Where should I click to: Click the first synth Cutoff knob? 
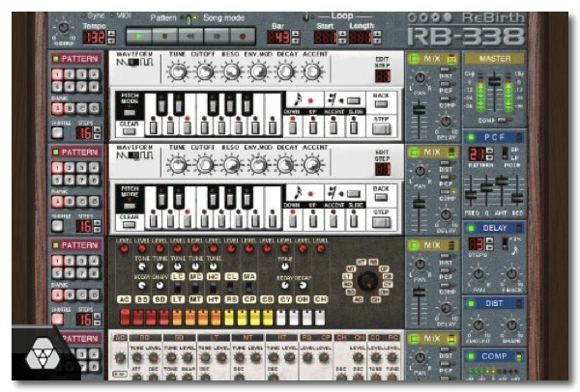tap(205, 71)
